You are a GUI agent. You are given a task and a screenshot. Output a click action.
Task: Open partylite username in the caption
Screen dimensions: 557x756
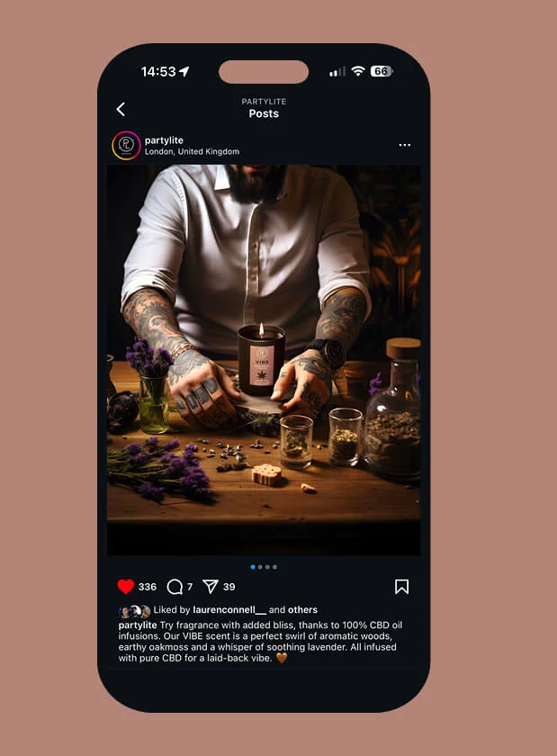[138, 625]
